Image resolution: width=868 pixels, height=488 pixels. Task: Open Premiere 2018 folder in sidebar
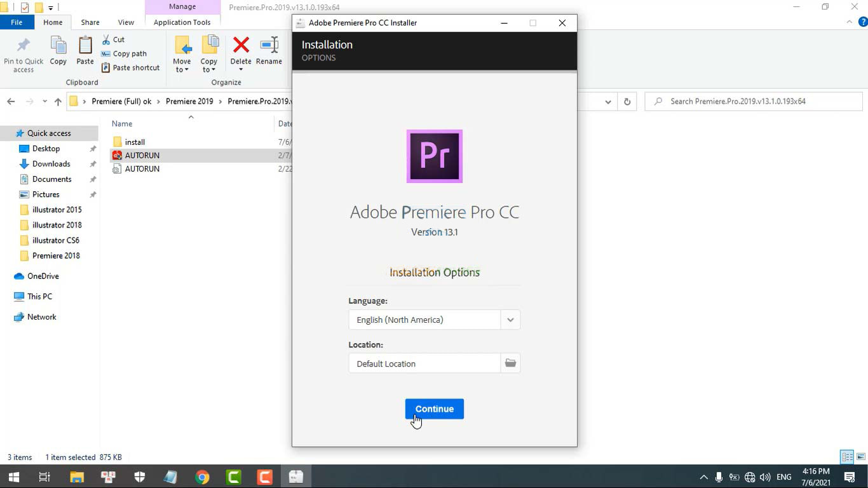click(56, 255)
